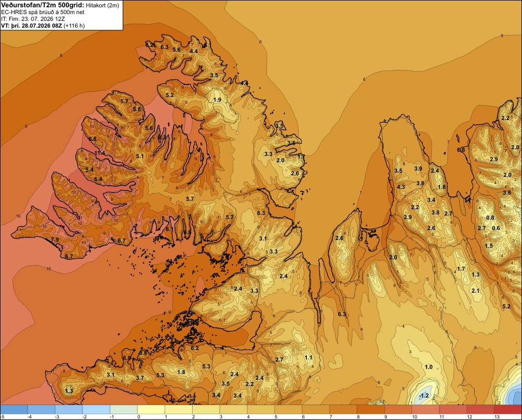
Task: Click the 'EC-HRES spá brúuð á 500m net' line
Action: 43,12
